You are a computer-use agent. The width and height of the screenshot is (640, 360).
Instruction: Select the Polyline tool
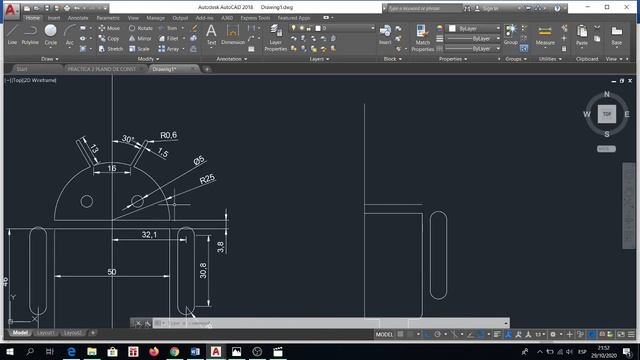(x=30, y=34)
